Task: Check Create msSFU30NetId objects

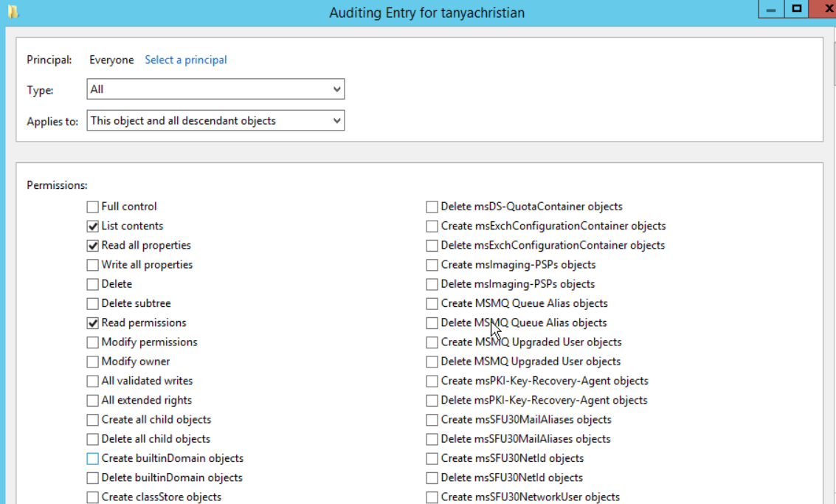Action: [432, 459]
